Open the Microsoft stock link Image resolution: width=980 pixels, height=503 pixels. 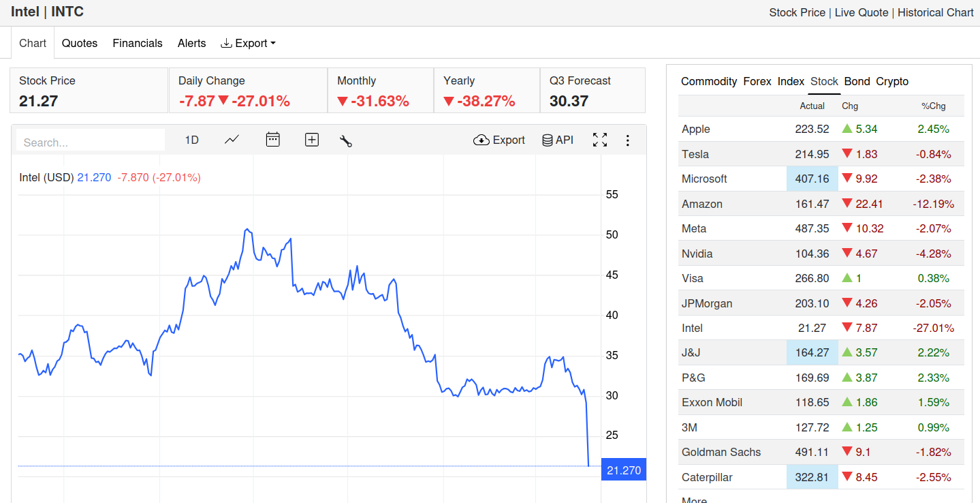(704, 179)
